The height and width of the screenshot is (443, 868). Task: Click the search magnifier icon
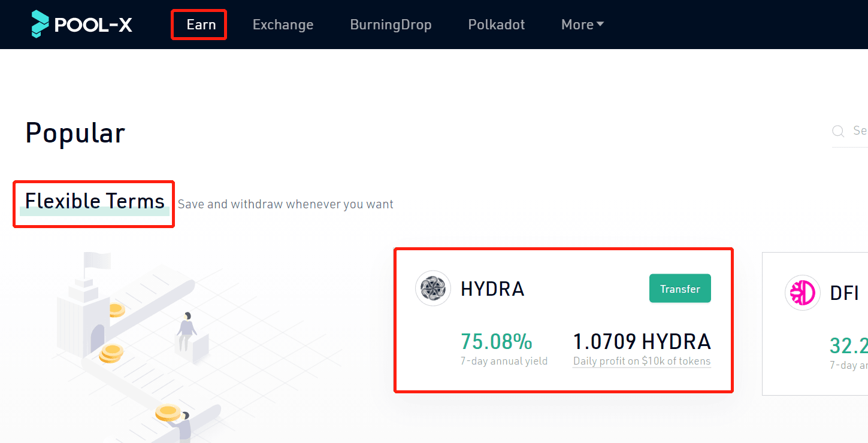839,131
